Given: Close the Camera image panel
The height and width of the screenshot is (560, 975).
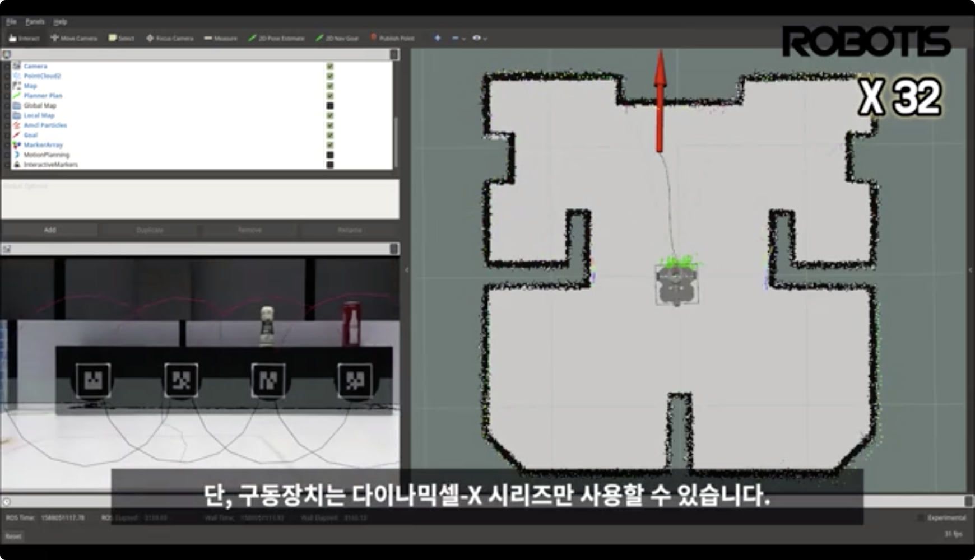Looking at the screenshot, I should point(394,249).
